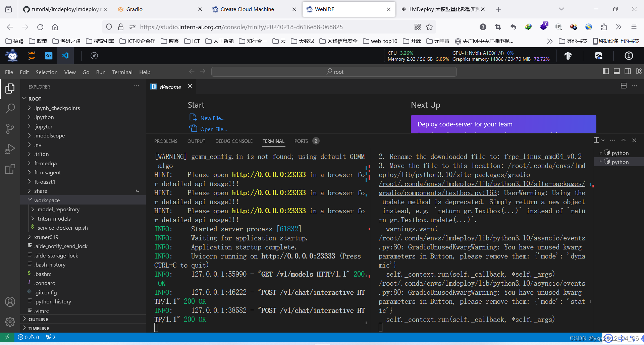Viewport: 644px width, 345px height.
Task: Open the terminal split dropdown arrow
Action: 603,140
